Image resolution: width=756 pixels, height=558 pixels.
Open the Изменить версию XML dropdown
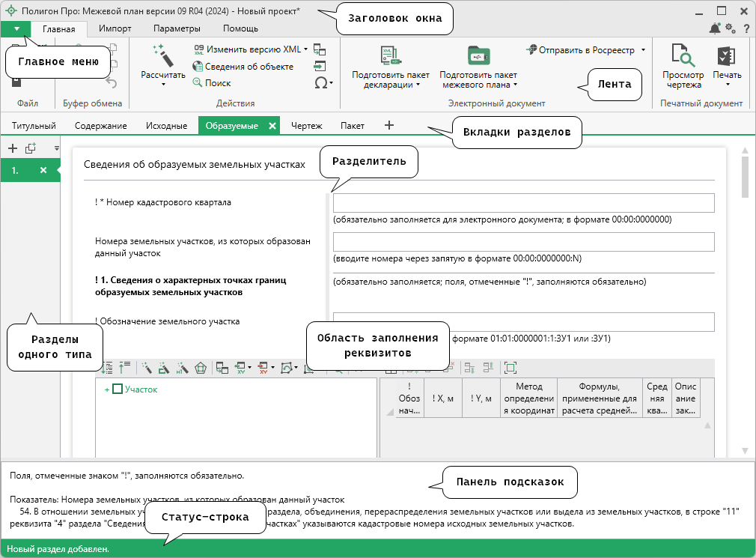306,49
